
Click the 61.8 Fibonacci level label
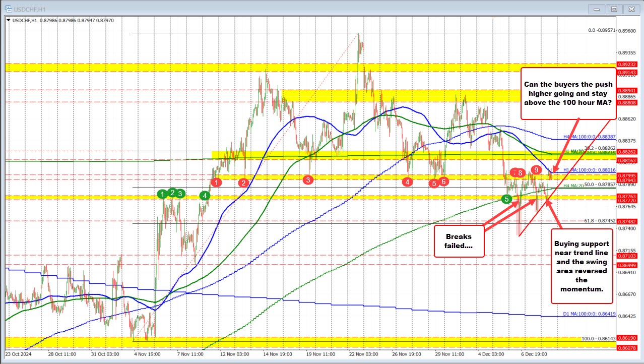(x=600, y=220)
